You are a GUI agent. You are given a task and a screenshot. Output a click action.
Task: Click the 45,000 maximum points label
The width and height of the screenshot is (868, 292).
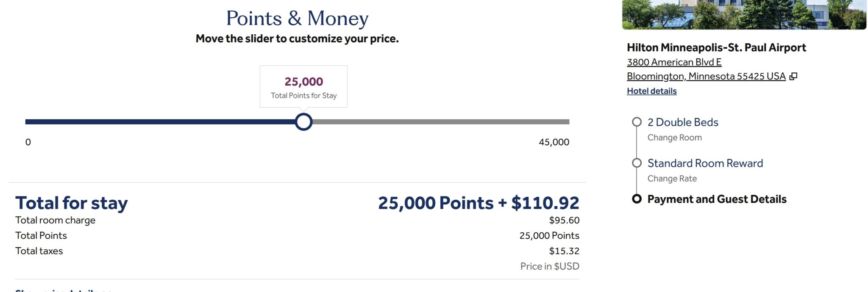[x=554, y=142]
